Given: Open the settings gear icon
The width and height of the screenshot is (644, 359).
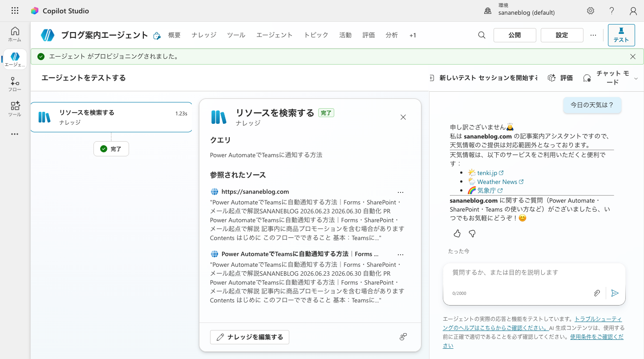Looking at the screenshot, I should pos(591,11).
